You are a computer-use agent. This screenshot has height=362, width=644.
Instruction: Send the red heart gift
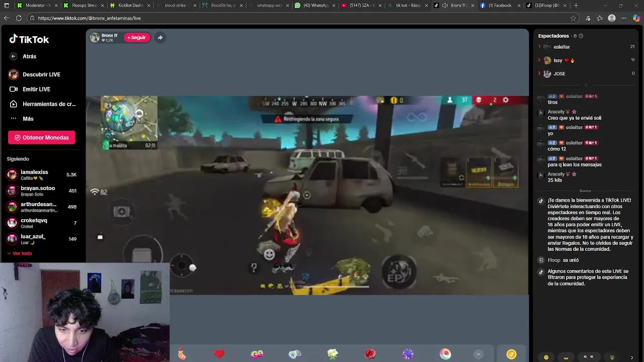pos(219,354)
